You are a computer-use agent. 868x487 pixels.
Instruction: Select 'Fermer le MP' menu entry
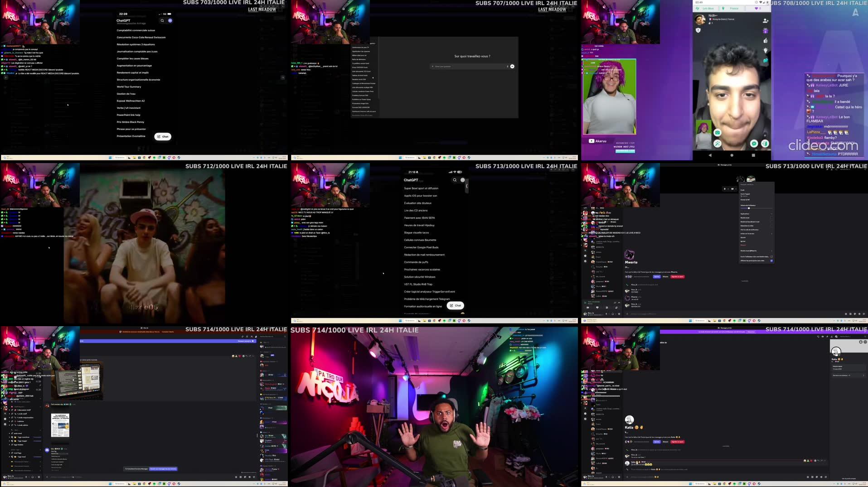pos(745,199)
